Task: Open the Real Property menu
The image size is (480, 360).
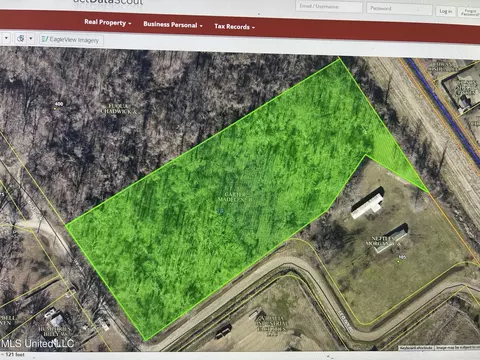Action: pos(107,23)
